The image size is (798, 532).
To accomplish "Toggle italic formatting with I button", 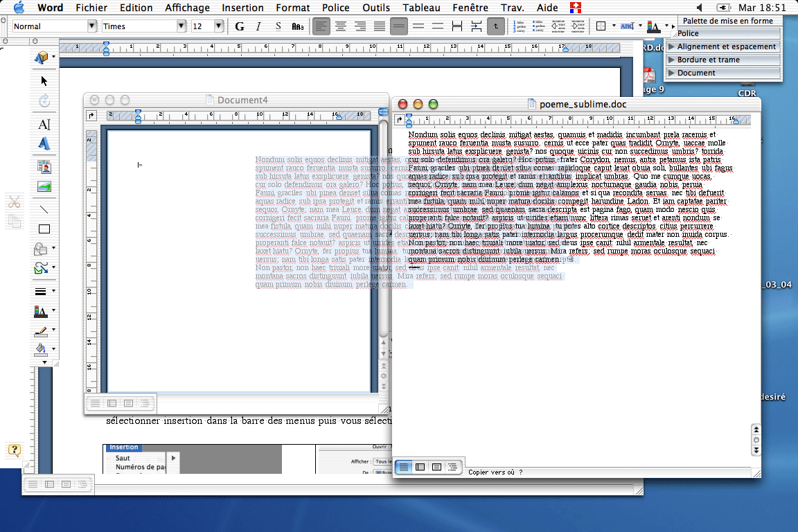I will 258,26.
